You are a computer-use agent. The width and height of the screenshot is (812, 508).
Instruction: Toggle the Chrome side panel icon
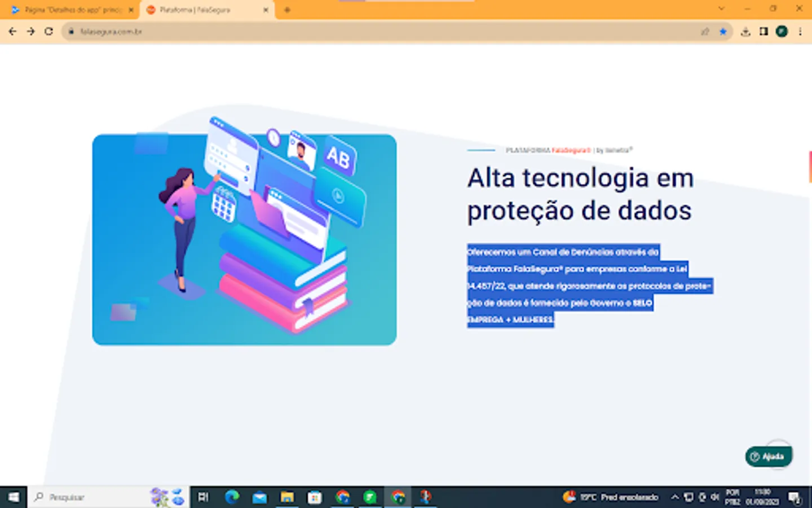coord(764,32)
